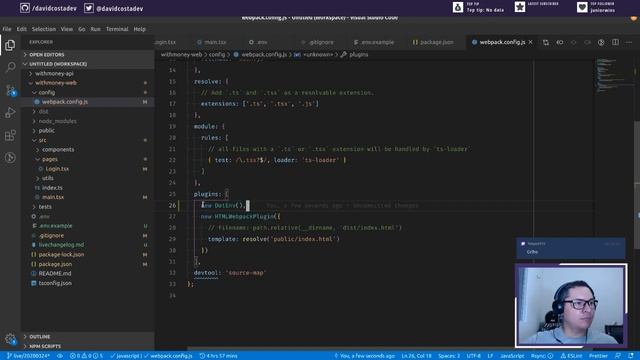The height and width of the screenshot is (360, 640).
Task: Click ESLint status in status bar
Action: point(571,356)
